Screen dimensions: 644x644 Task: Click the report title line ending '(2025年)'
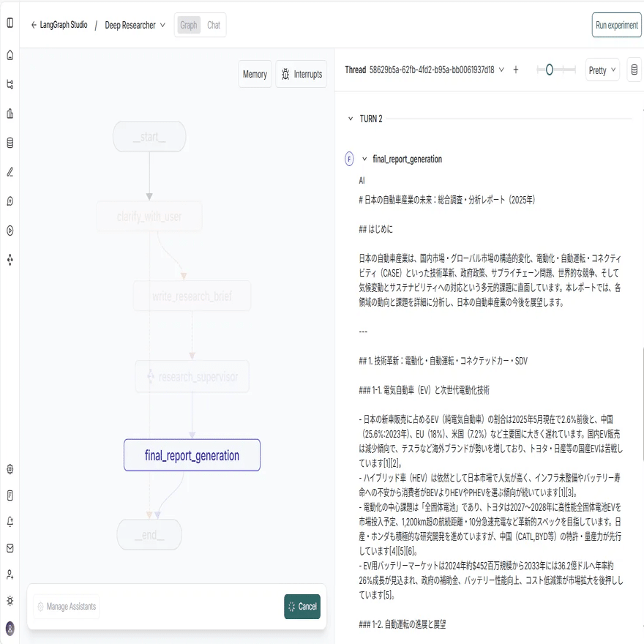tap(447, 200)
